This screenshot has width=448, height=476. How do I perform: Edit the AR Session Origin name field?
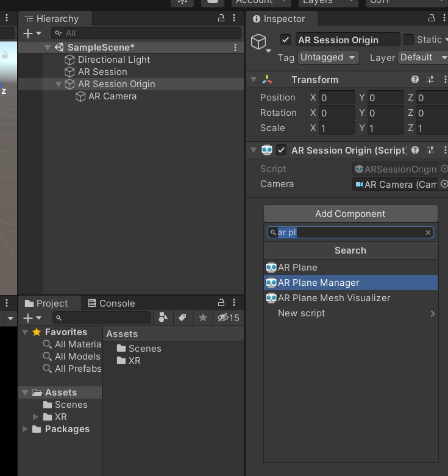[x=348, y=40]
